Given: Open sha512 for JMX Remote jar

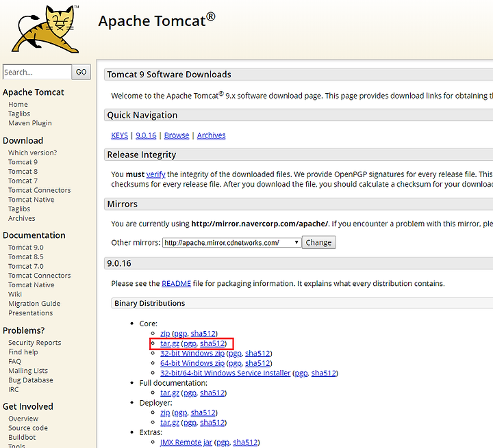Looking at the screenshot, I should (245, 443).
